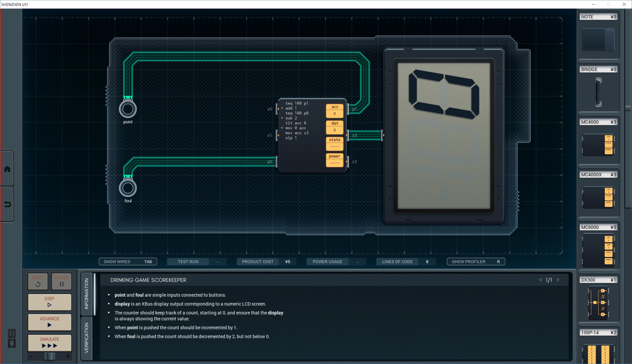The width and height of the screenshot is (632, 364).
Task: Increase simulation speed with plus button
Action: (68, 356)
